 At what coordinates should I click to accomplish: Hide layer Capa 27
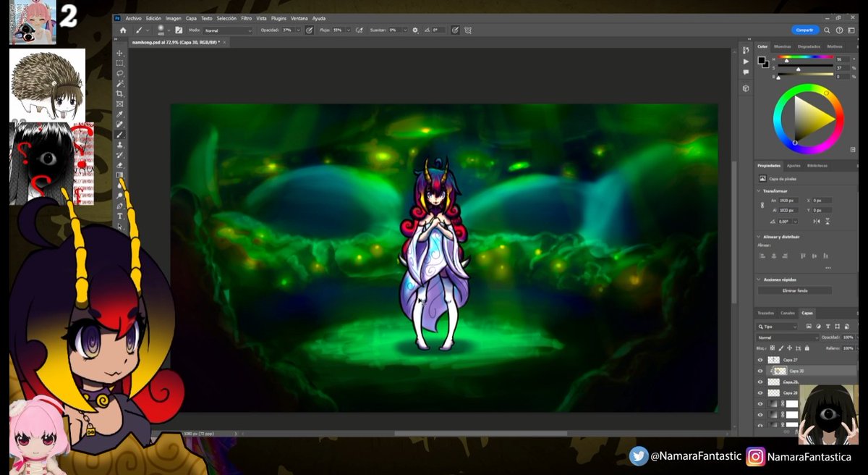pyautogui.click(x=760, y=360)
